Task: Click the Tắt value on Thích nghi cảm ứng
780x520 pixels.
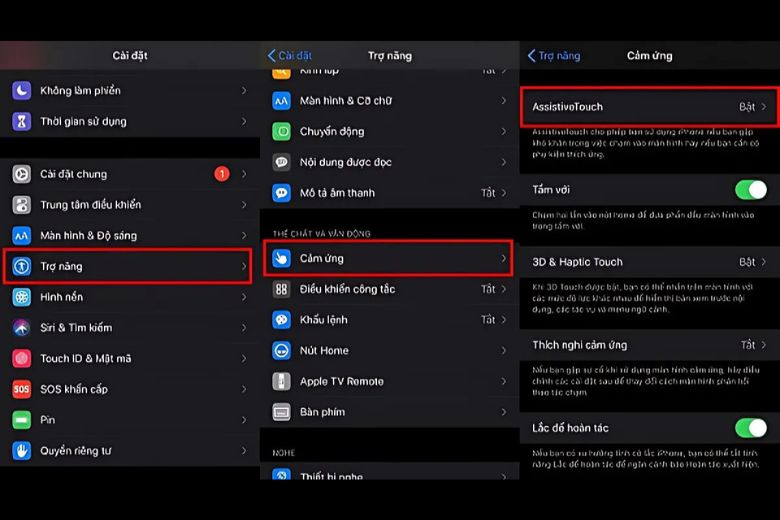Action: tap(748, 345)
